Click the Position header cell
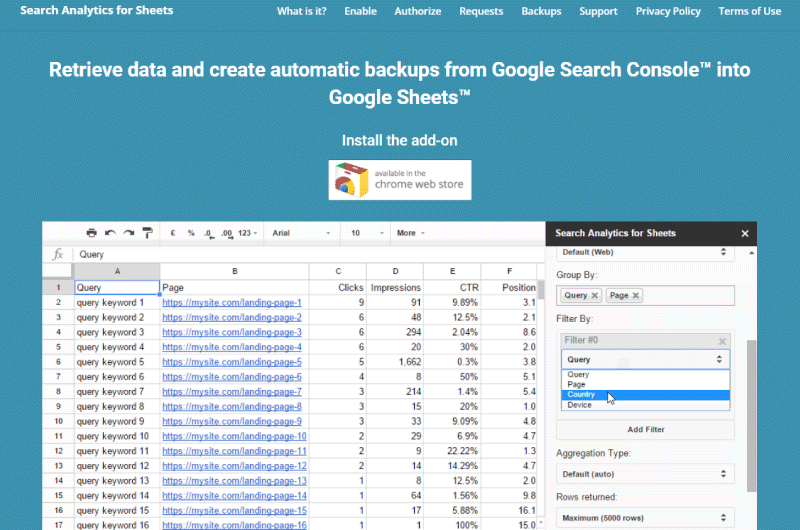Image resolution: width=800 pixels, height=530 pixels. coord(509,288)
